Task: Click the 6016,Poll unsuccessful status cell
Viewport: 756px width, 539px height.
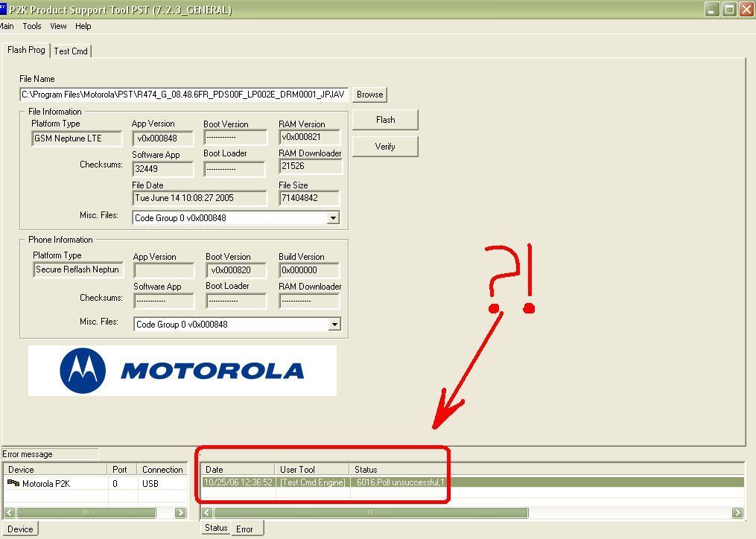Action: coord(400,482)
